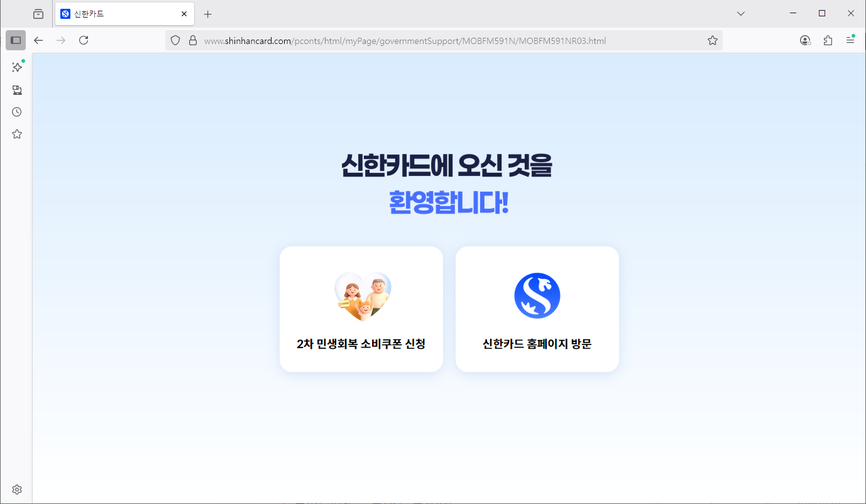This screenshot has height=504, width=866.
Task: View browsing history from the sidebar
Action: pyautogui.click(x=16, y=111)
